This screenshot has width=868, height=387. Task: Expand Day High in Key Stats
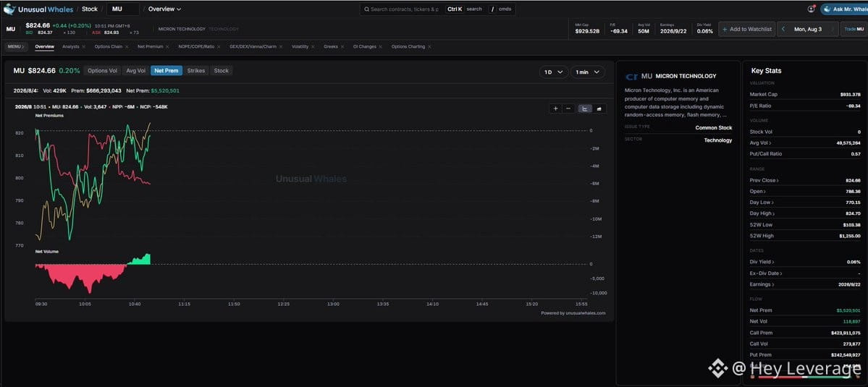[x=762, y=213]
